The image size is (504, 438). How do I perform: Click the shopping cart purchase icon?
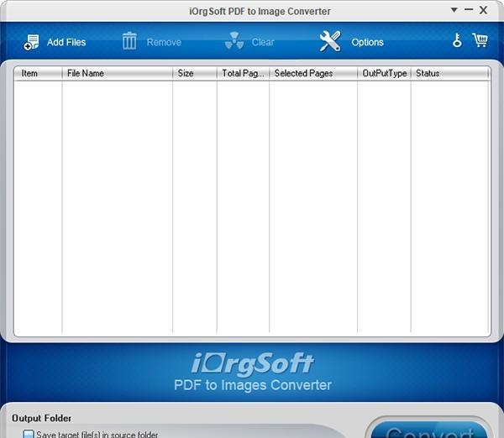point(480,40)
